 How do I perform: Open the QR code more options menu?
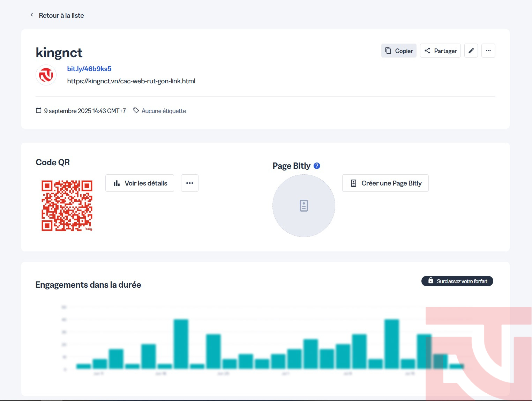click(x=190, y=183)
